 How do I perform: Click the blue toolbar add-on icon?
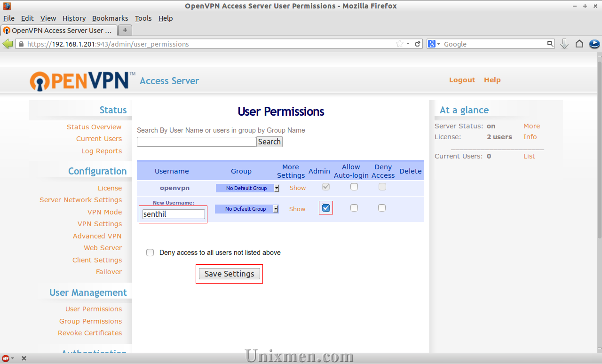[x=594, y=44]
